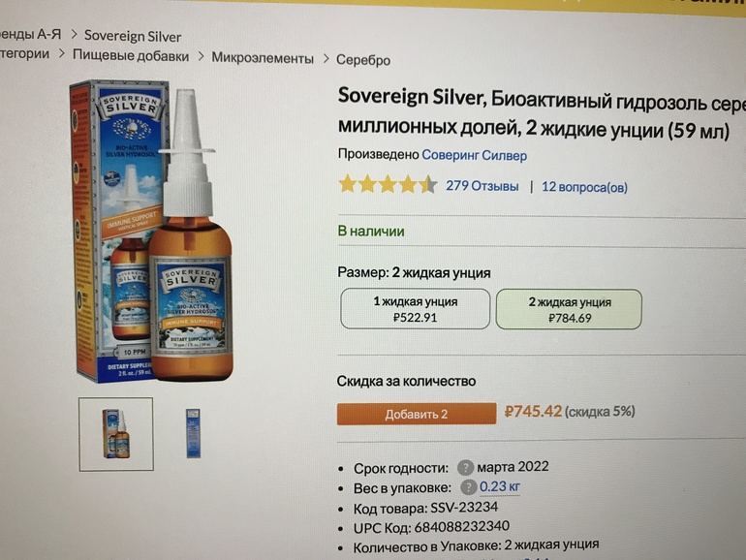
Task: Open the Микроэлементы breadcrumb category
Action: pyautogui.click(x=263, y=58)
